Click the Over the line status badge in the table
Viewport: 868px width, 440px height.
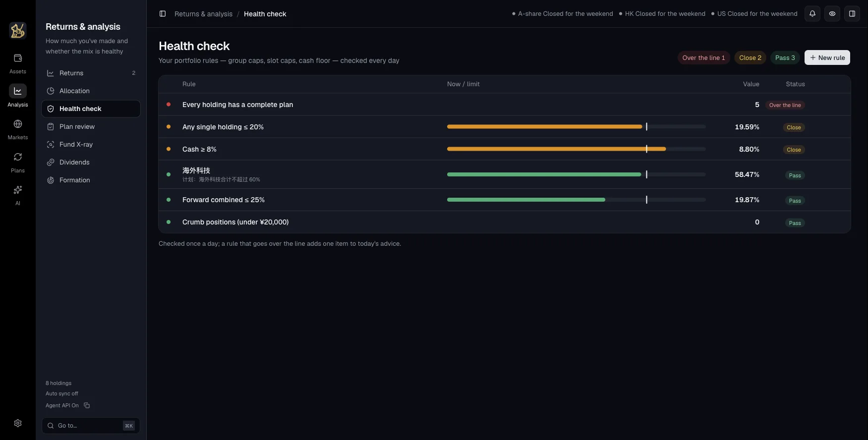[x=785, y=105]
